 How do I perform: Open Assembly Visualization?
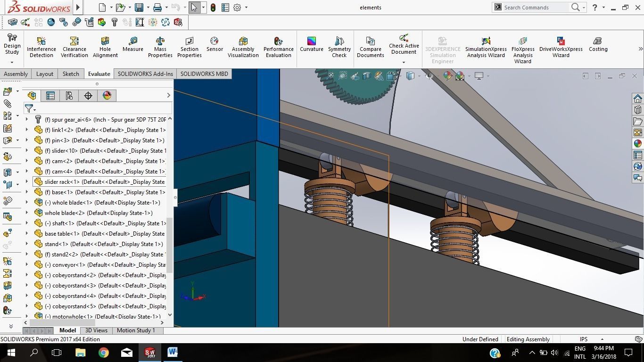coord(243,47)
